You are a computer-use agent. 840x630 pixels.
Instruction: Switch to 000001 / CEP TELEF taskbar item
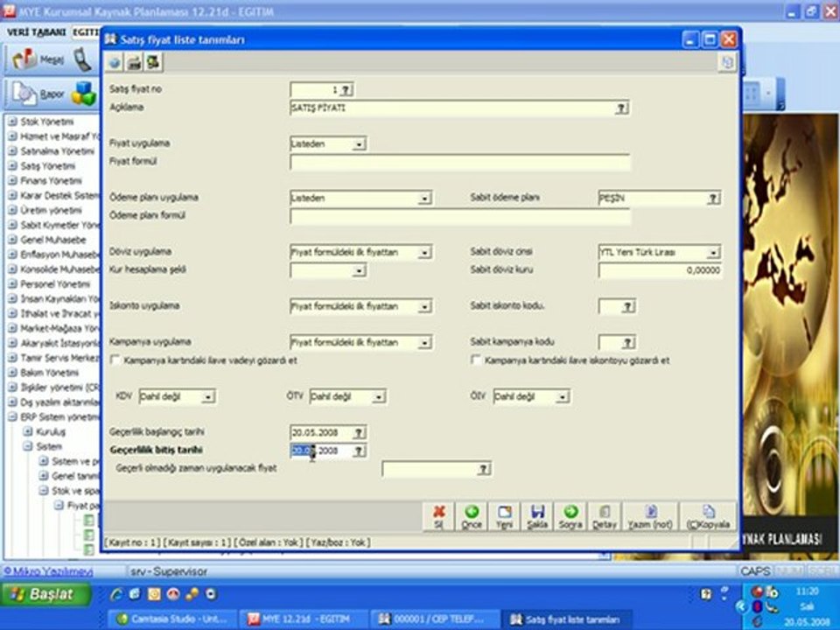click(x=436, y=619)
